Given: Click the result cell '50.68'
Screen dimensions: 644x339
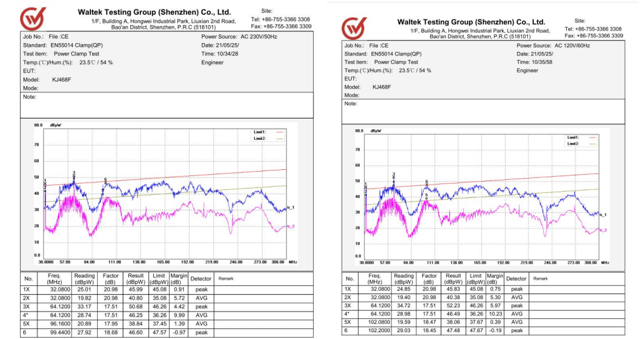Looking at the screenshot, I should pyautogui.click(x=135, y=307).
